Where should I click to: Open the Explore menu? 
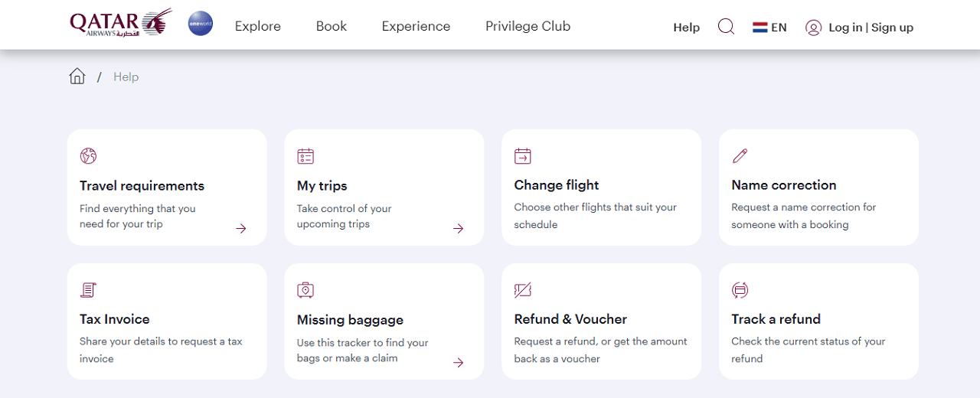pyautogui.click(x=258, y=26)
